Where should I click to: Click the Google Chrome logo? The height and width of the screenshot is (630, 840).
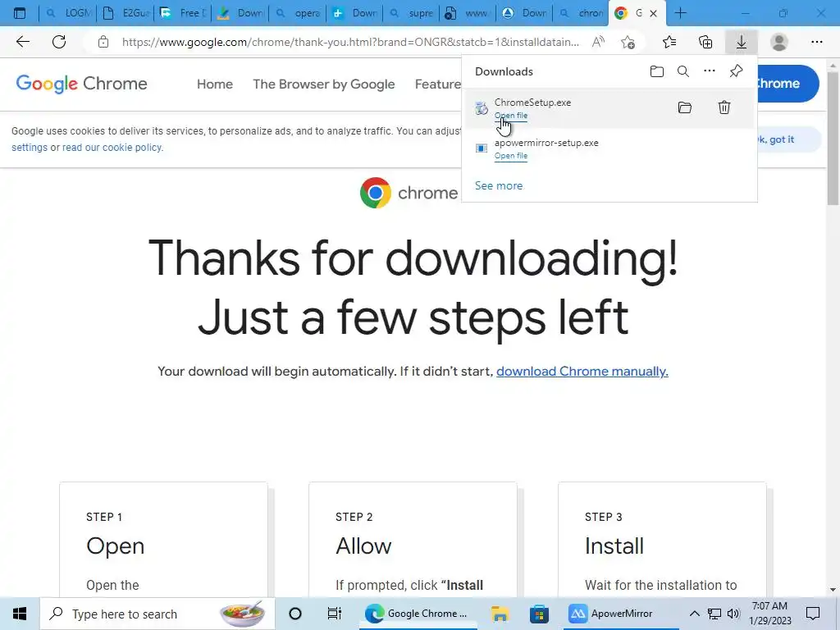click(x=81, y=84)
